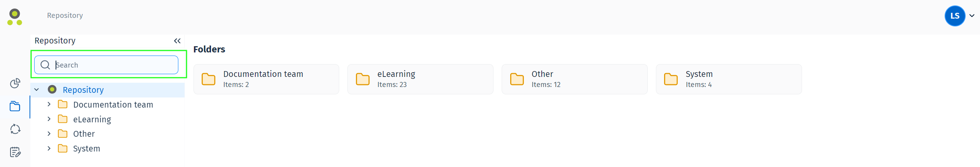980x167 pixels.
Task: Click the Repository breadcrumb in header
Action: (65, 15)
